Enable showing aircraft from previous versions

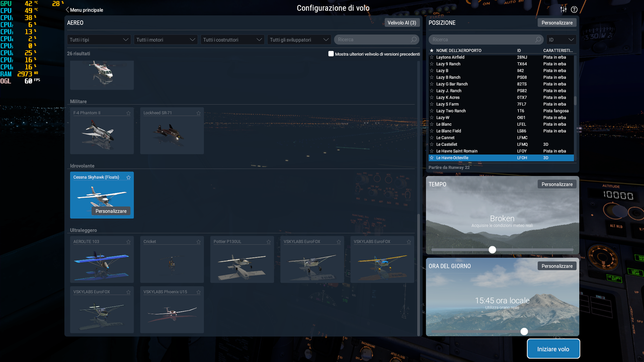click(331, 54)
